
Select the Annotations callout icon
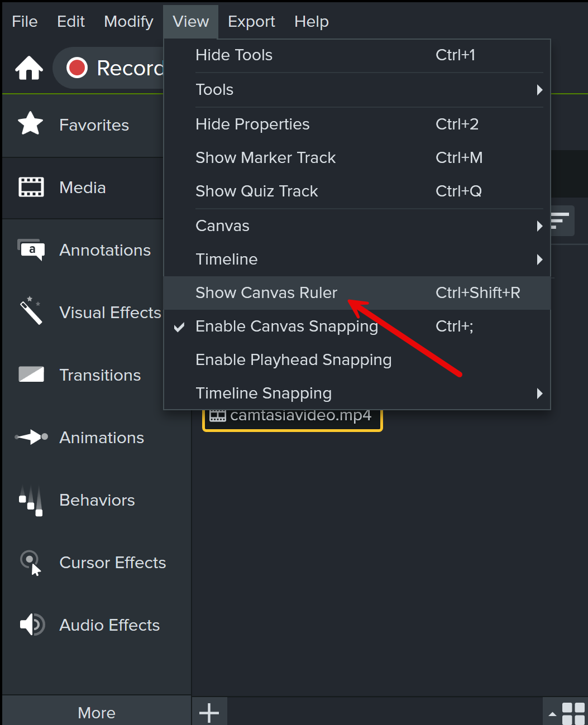[31, 249]
